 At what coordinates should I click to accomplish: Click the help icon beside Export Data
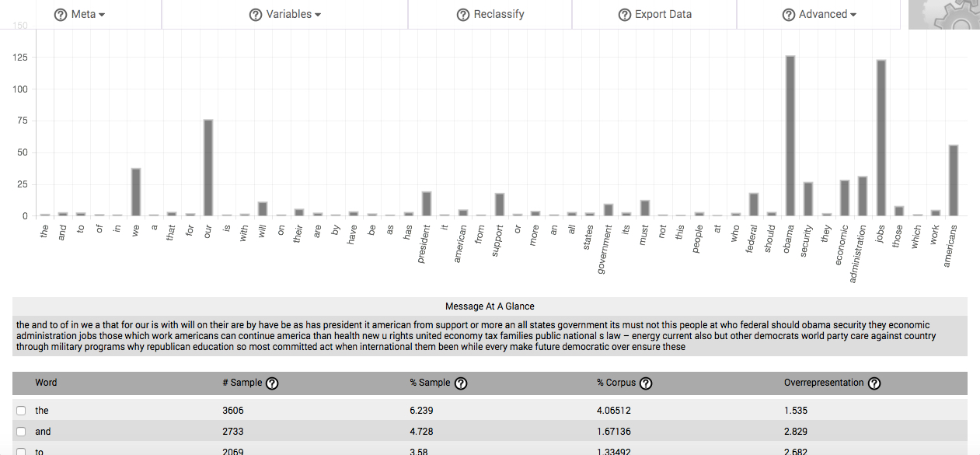[x=624, y=15]
